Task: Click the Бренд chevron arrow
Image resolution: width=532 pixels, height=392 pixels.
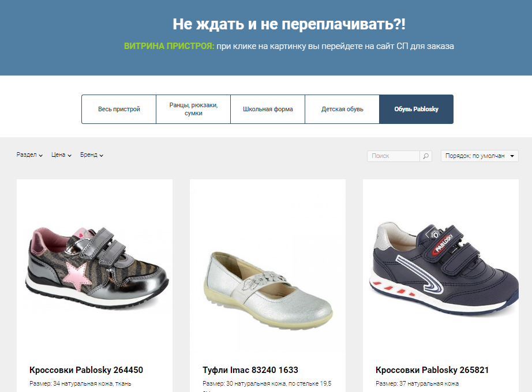Action: pyautogui.click(x=101, y=156)
